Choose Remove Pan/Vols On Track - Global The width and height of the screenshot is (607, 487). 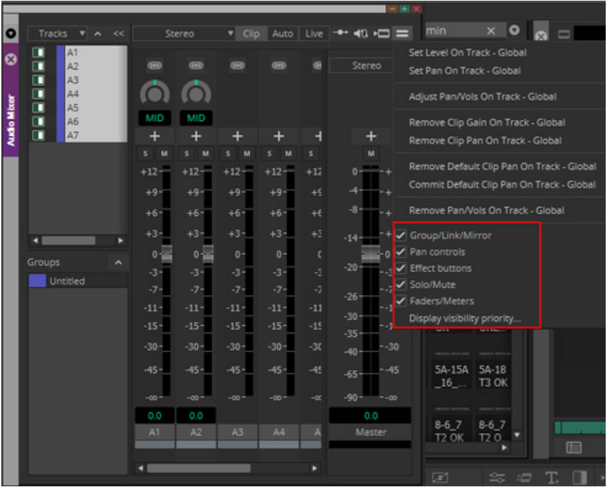[x=487, y=210]
